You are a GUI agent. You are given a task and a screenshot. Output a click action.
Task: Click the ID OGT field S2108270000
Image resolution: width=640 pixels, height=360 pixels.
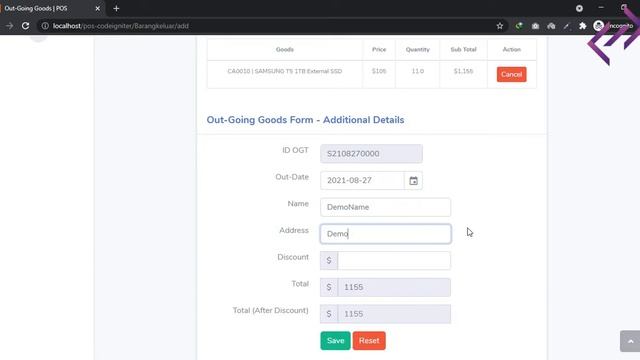[371, 153]
